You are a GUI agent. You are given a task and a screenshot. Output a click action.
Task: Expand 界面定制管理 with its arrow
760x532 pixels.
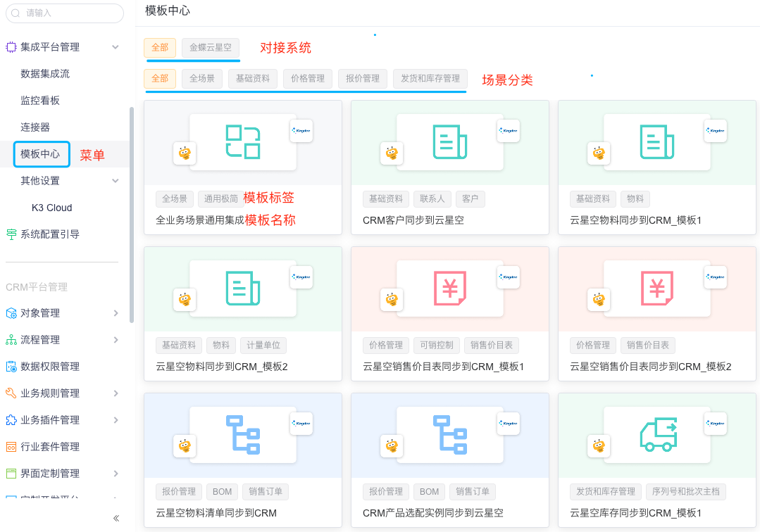[116, 474]
